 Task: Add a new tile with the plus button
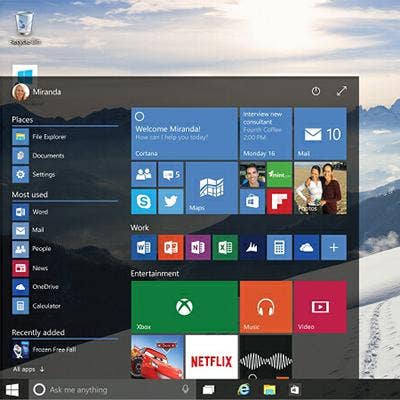pyautogui.click(x=334, y=247)
